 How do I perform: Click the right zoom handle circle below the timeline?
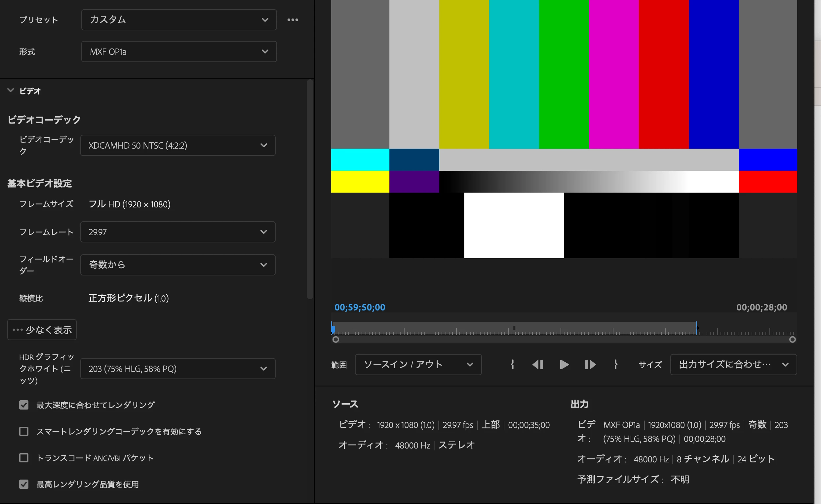point(792,339)
